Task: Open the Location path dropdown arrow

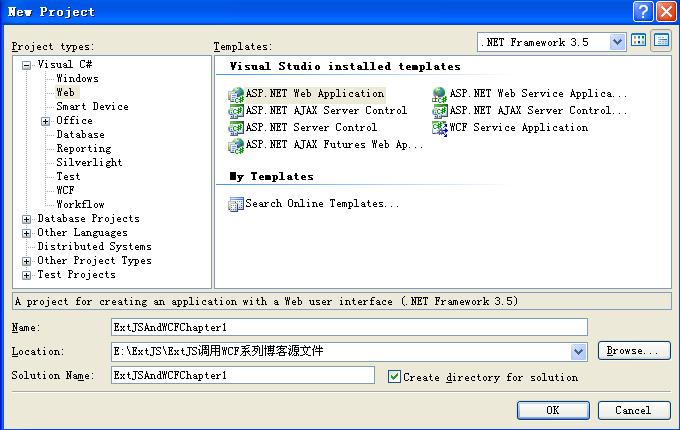Action: pos(579,352)
